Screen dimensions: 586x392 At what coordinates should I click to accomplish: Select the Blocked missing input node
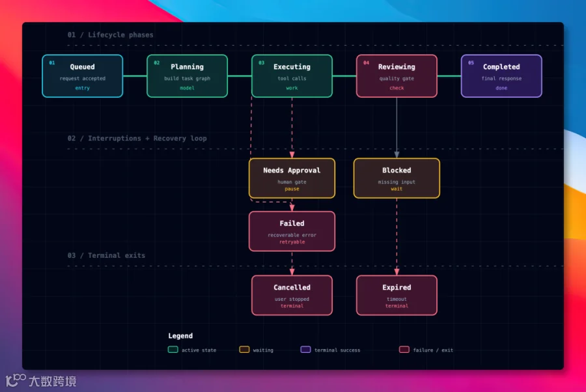pyautogui.click(x=397, y=178)
